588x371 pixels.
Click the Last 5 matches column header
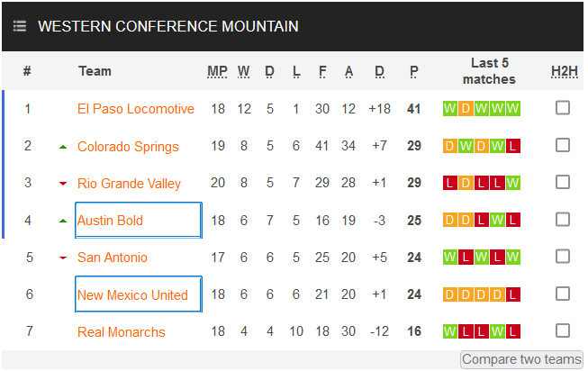489,71
